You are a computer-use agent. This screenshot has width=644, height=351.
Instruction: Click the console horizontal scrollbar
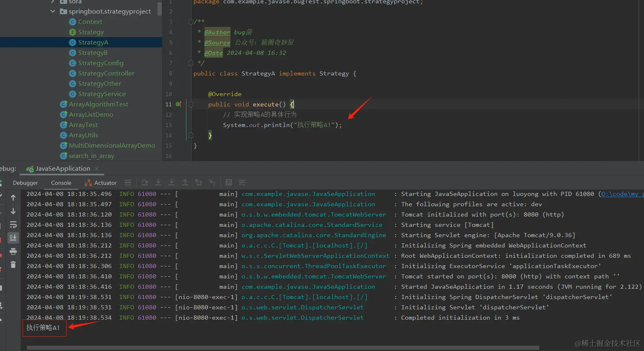click(283, 348)
